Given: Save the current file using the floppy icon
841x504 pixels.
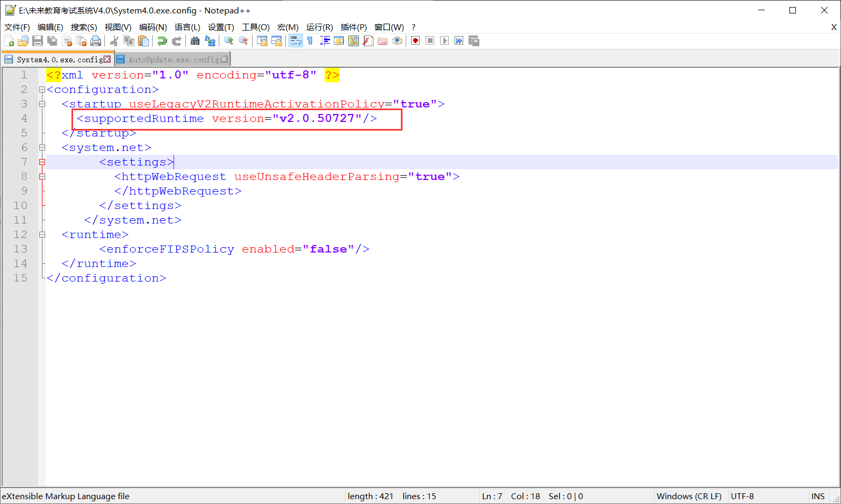Looking at the screenshot, I should pyautogui.click(x=38, y=41).
